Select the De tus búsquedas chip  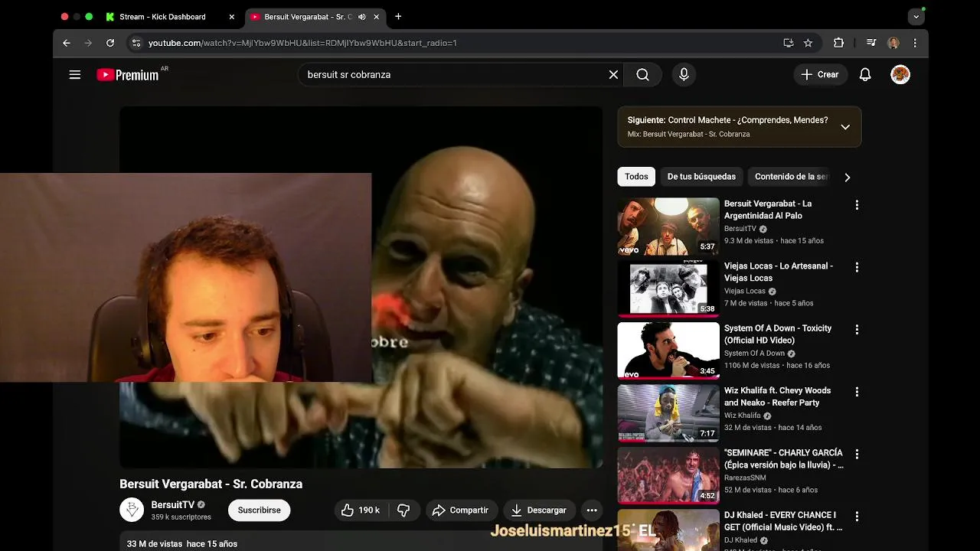(701, 177)
